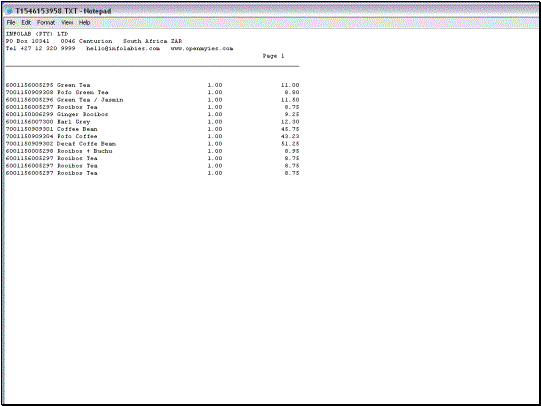Click the Ginger Rooibos item text
This screenshot has width=541, height=406.
(82, 114)
